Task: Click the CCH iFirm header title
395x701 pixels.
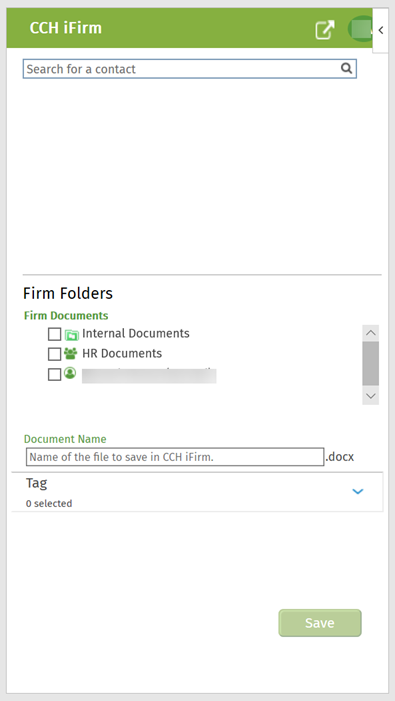Action: [66, 28]
